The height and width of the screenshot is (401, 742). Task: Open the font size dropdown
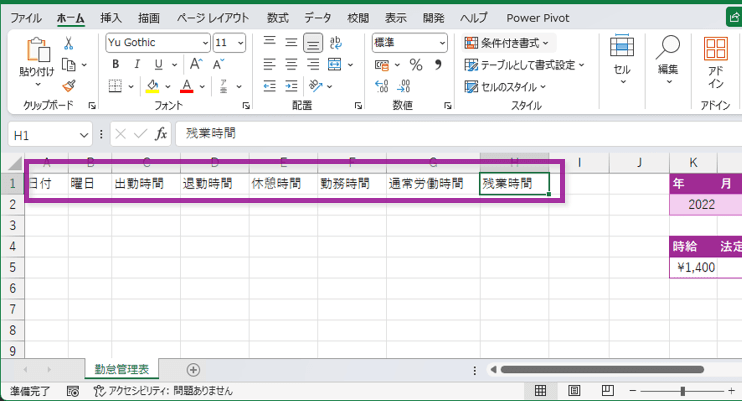pyautogui.click(x=240, y=43)
